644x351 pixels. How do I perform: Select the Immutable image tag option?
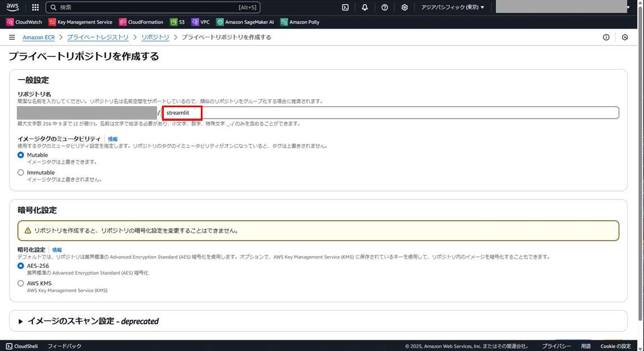(x=20, y=172)
